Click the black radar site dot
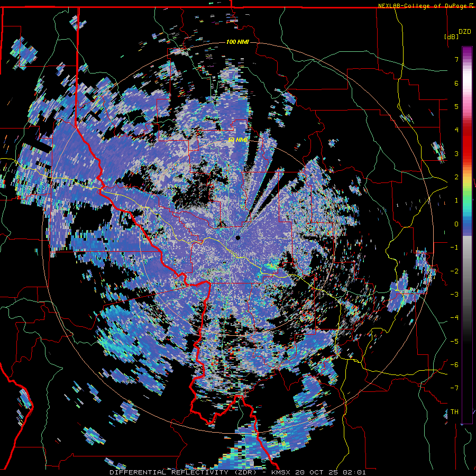Screen dimensions: 476x476 pos(238,237)
